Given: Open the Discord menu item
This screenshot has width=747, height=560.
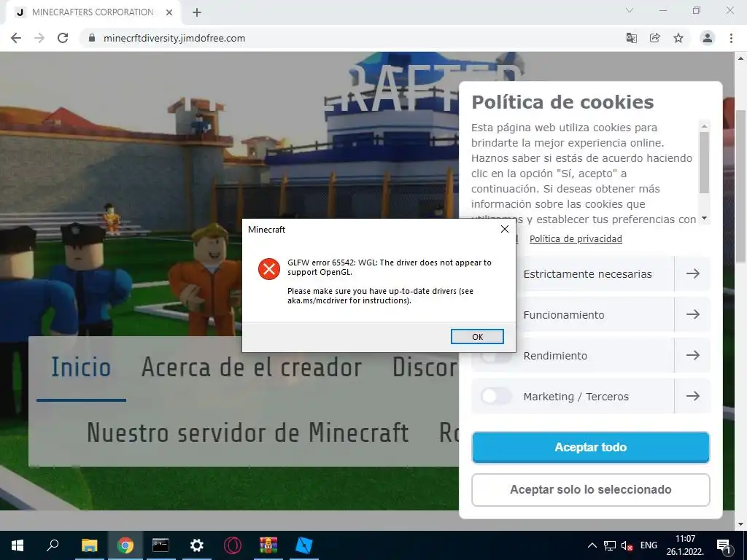Looking at the screenshot, I should (425, 367).
